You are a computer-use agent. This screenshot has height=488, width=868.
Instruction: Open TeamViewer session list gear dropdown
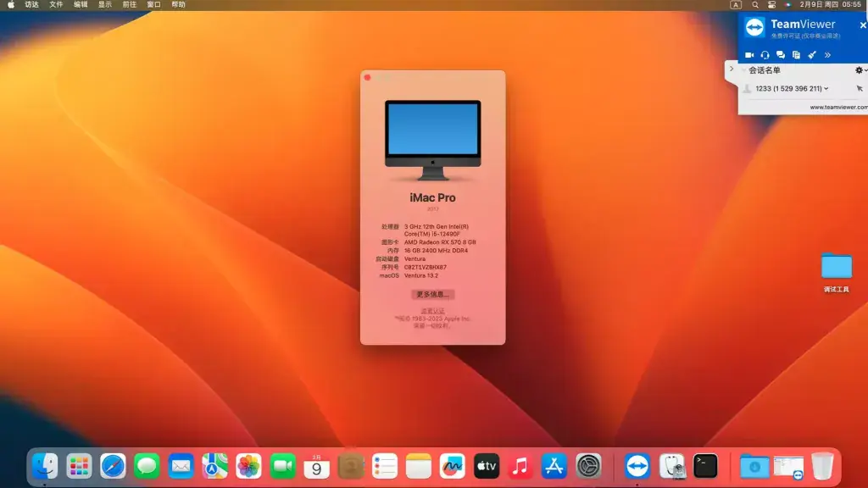click(x=860, y=70)
